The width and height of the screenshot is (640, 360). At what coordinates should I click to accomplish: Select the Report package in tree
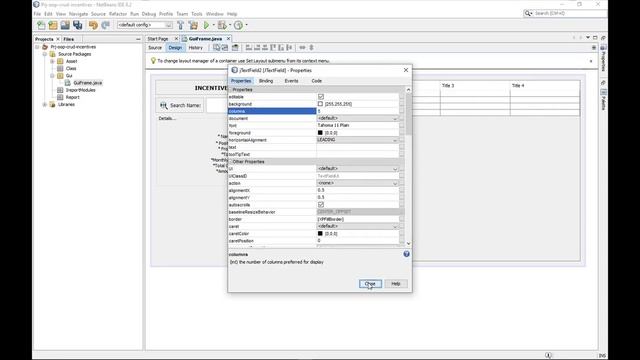coord(73,98)
